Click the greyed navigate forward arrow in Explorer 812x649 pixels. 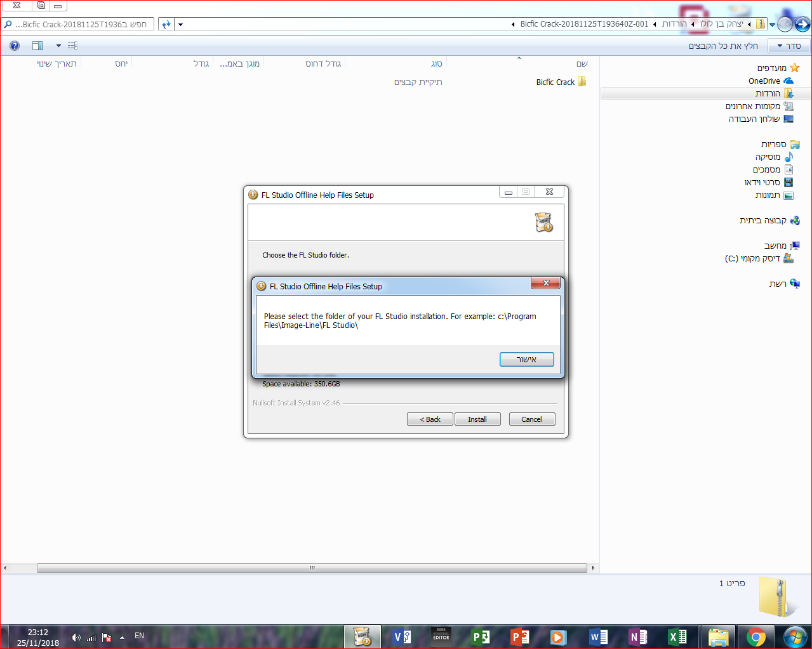coord(785,24)
